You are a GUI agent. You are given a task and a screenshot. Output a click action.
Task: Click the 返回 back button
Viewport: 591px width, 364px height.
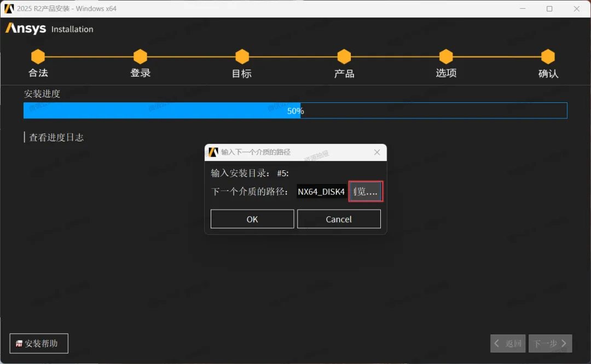click(x=508, y=343)
